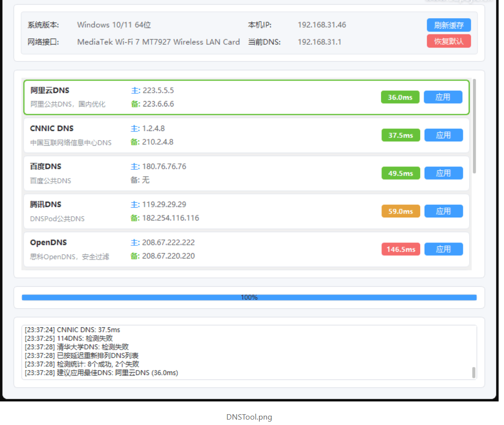504x425 pixels.
Task: Apply the 百度DNS server settings
Action: click(443, 173)
